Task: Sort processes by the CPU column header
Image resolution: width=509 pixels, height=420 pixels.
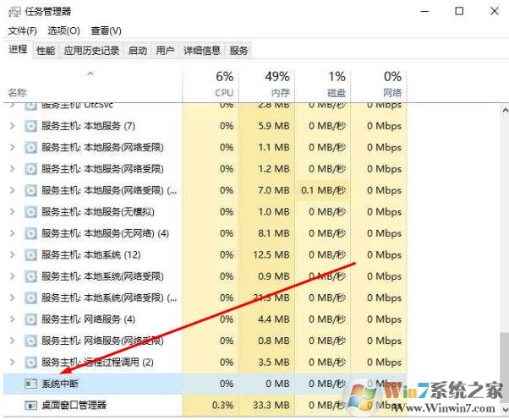Action: tap(224, 92)
